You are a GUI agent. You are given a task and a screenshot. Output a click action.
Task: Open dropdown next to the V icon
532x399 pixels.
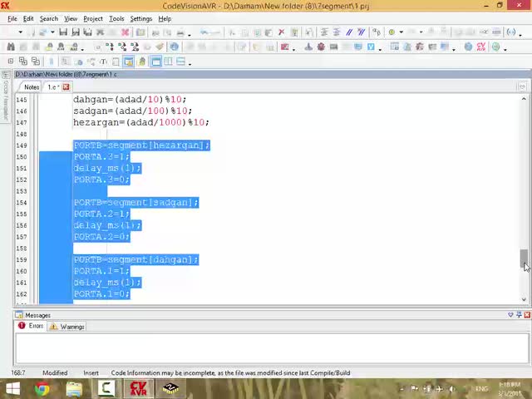pos(380,48)
